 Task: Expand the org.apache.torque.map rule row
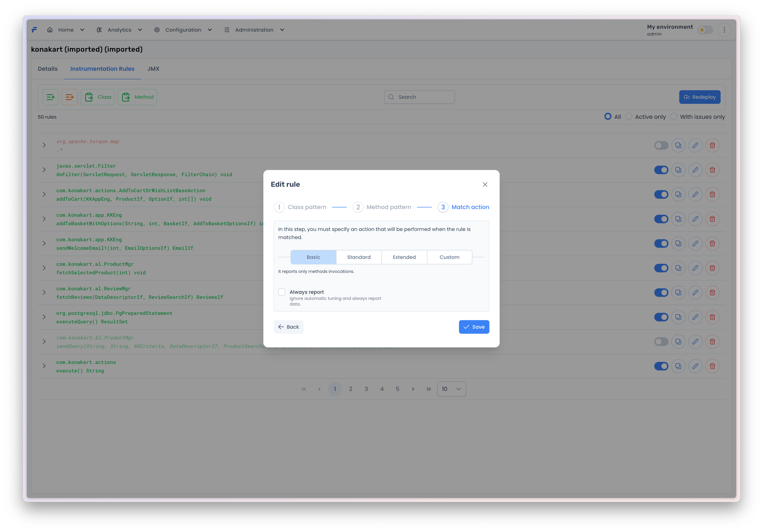44,145
